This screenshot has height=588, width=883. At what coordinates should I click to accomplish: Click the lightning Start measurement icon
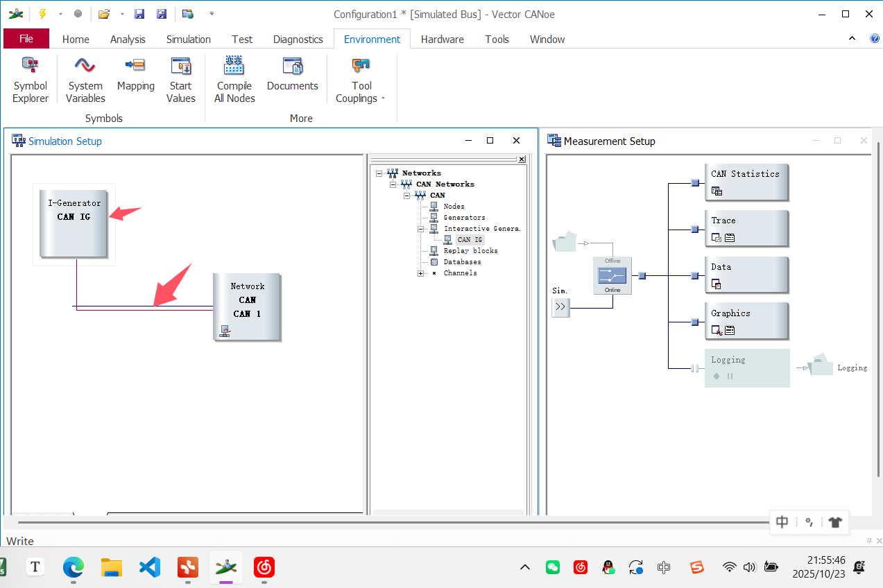tap(43, 14)
